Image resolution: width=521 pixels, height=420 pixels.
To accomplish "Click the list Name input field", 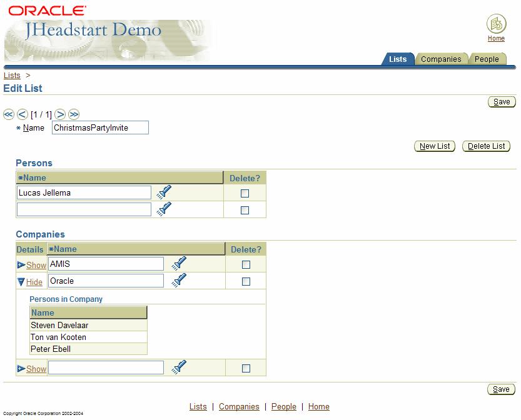I will (x=100, y=127).
